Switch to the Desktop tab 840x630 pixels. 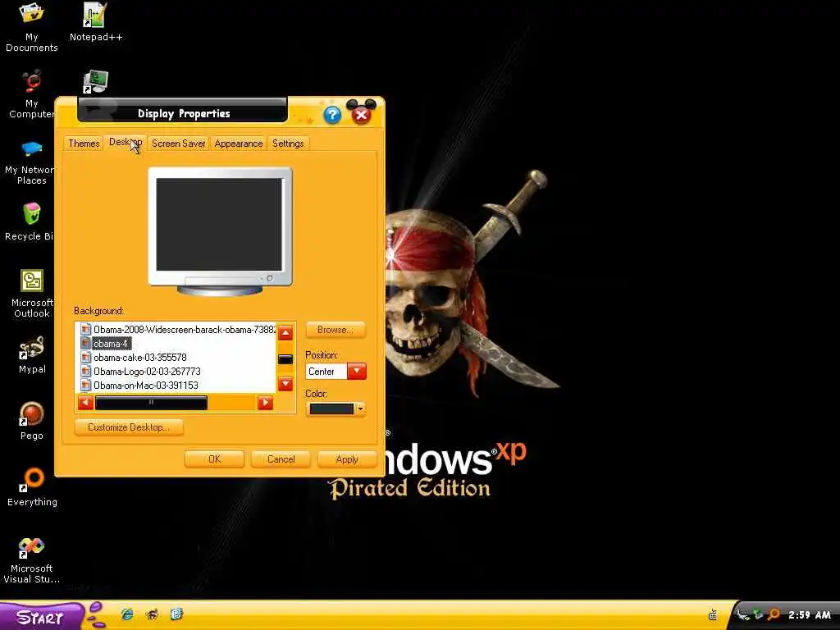125,142
